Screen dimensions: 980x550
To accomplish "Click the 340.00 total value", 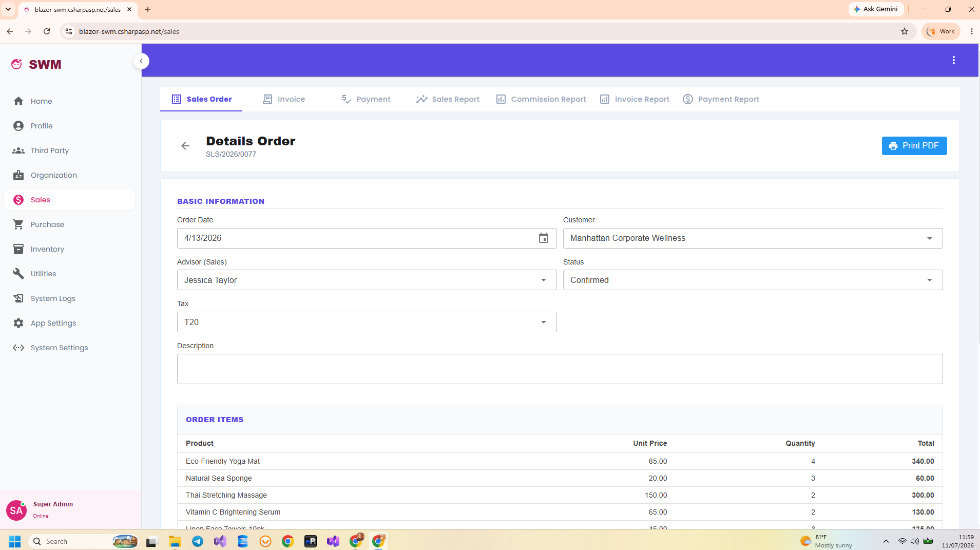I will point(923,461).
